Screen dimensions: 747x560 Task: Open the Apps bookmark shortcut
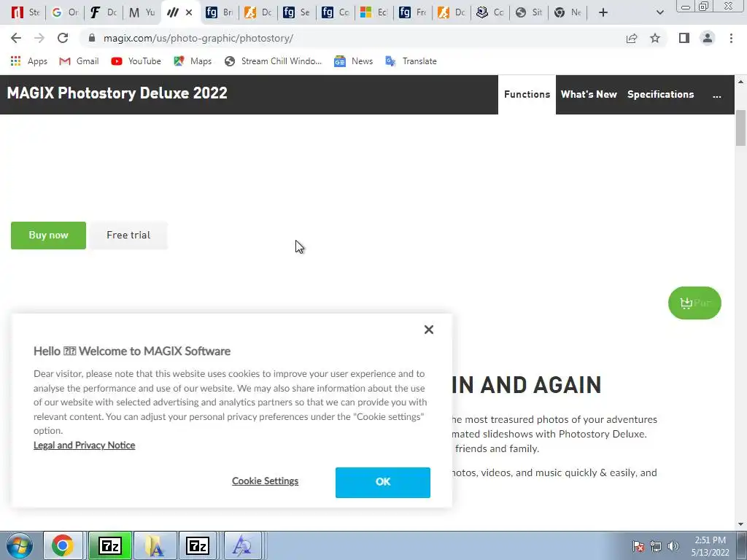[x=29, y=61]
